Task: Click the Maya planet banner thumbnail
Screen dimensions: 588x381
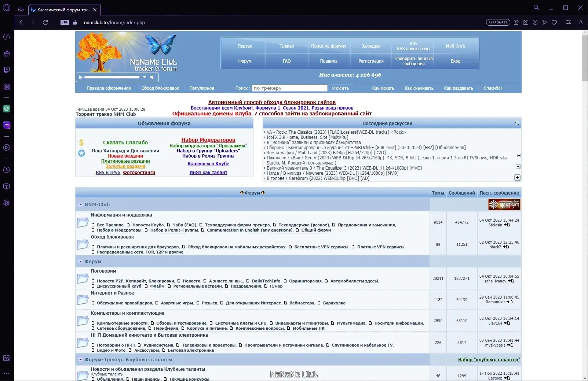Action: pyautogui.click(x=504, y=204)
